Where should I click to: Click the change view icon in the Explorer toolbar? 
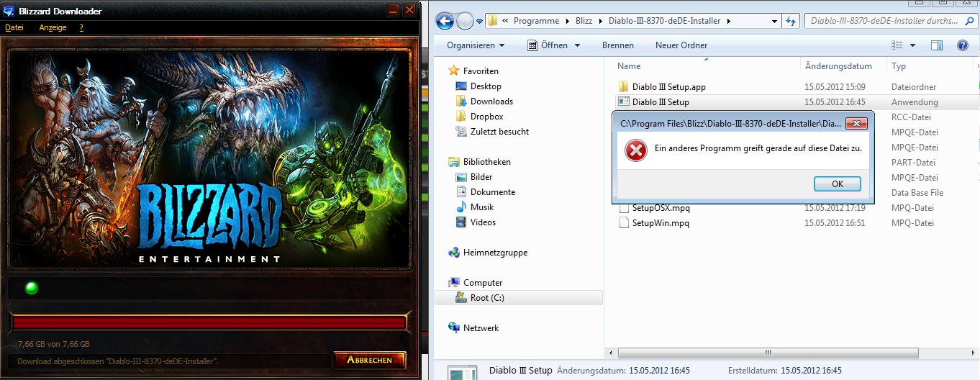click(x=897, y=45)
